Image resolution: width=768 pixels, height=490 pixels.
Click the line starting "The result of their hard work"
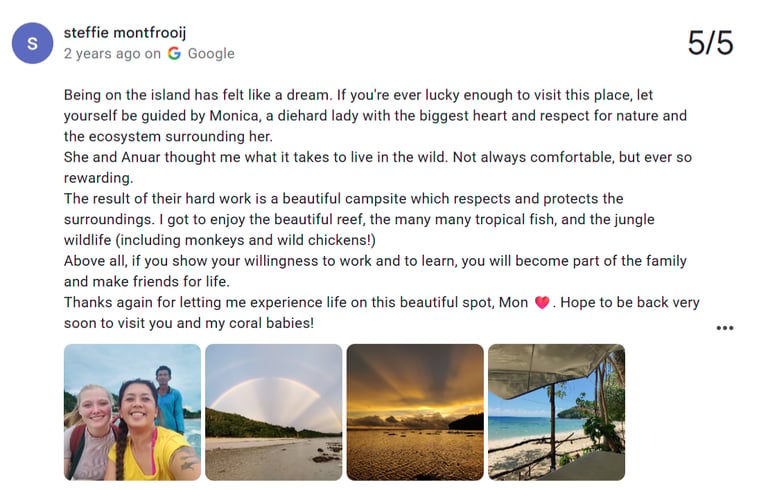click(343, 198)
